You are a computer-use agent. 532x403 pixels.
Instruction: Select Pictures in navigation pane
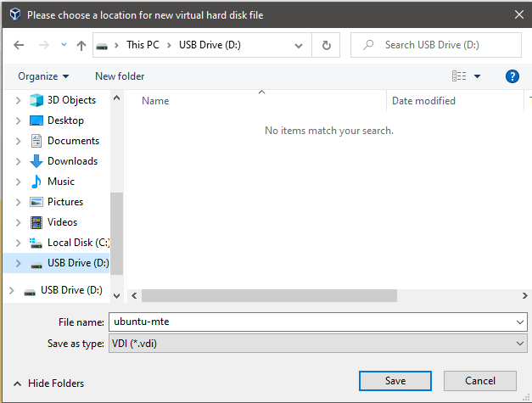coord(65,202)
